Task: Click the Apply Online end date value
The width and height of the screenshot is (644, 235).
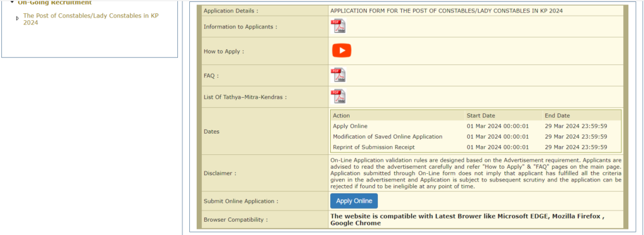Action: pos(576,126)
